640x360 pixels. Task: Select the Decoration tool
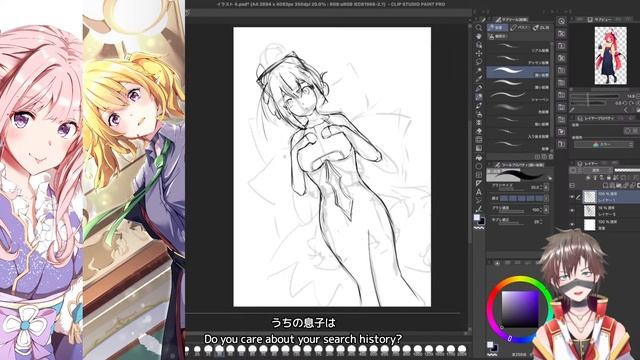coord(479,122)
